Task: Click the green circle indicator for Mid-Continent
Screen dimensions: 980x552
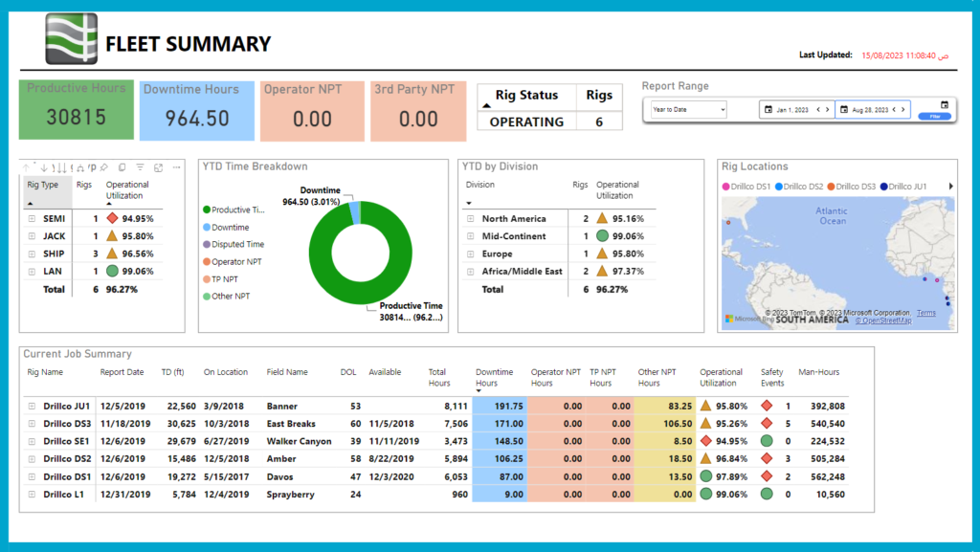Action: (602, 235)
